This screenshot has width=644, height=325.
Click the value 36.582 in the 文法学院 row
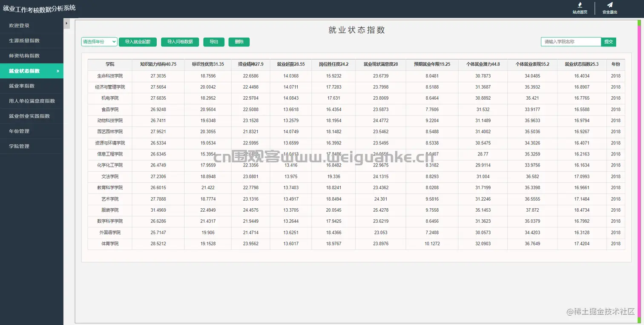pos(532,176)
